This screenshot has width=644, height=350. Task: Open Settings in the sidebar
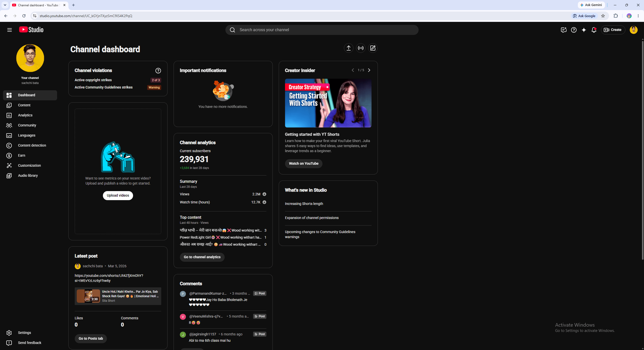coord(30,333)
